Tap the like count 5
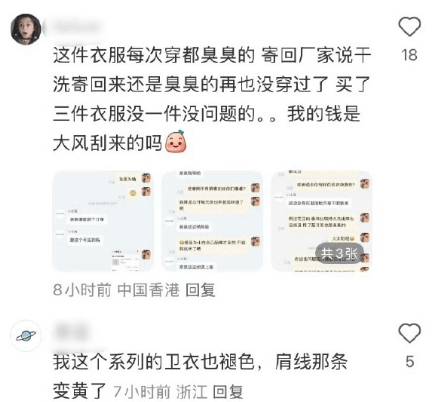 [410, 362]
